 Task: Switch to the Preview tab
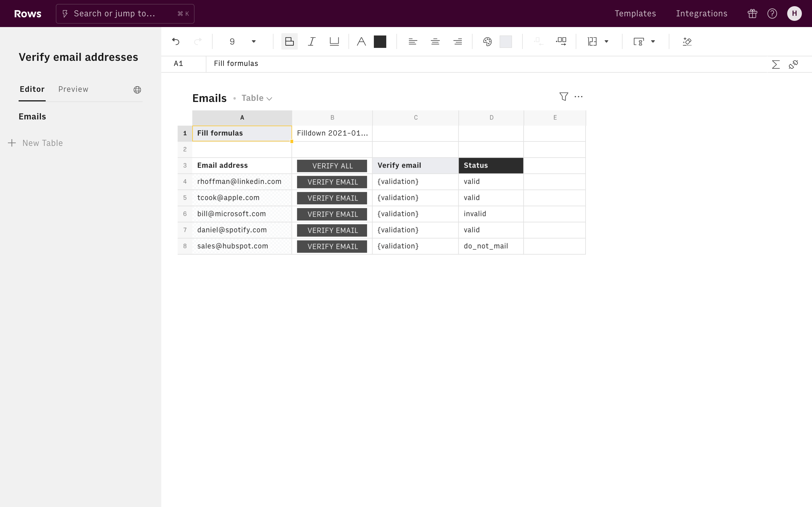point(73,89)
